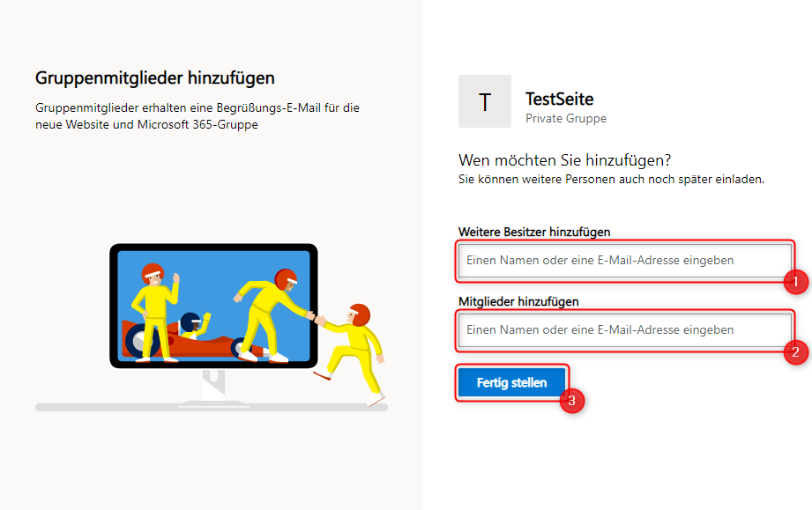Image resolution: width=812 pixels, height=510 pixels.
Task: Click the Mitglieder hinzufügen label
Action: [x=518, y=301]
